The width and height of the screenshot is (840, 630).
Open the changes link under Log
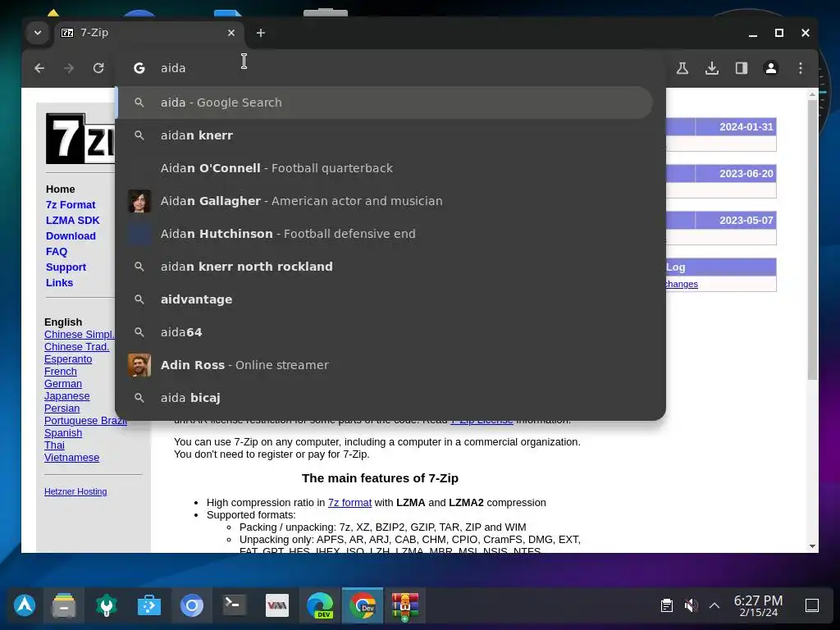(682, 284)
